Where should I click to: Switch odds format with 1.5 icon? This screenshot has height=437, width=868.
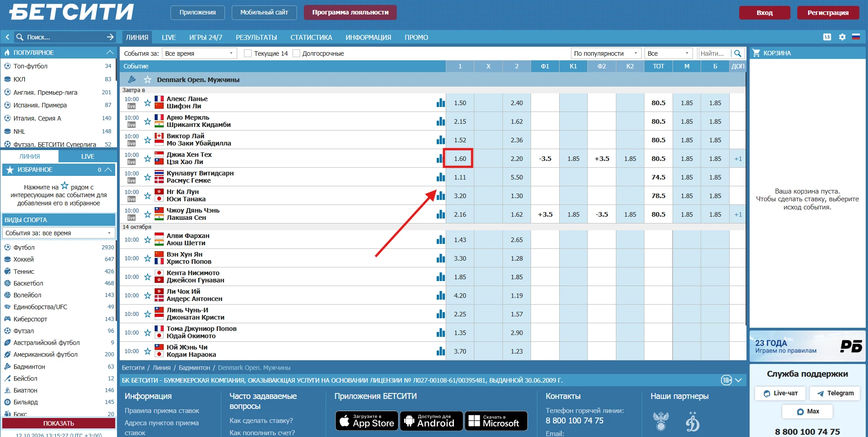click(827, 37)
